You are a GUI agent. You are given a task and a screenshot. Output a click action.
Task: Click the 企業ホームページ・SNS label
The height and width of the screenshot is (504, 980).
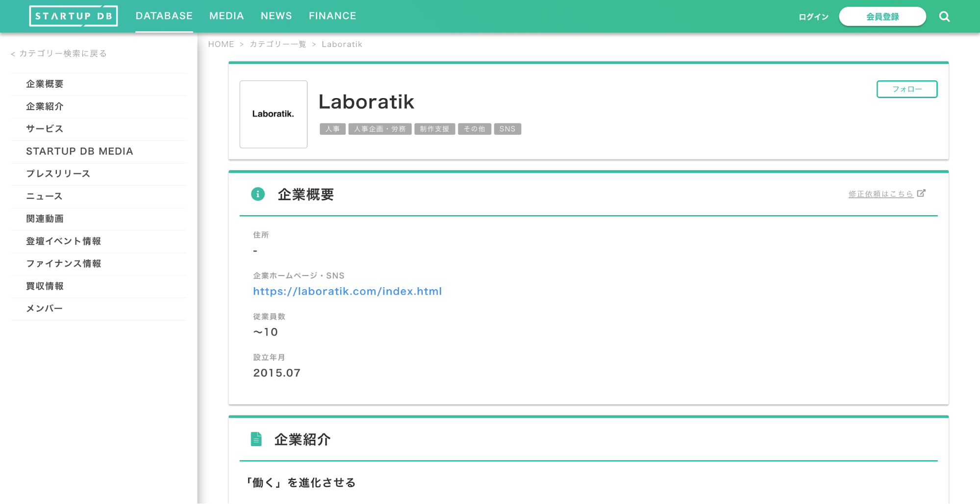[x=299, y=276]
